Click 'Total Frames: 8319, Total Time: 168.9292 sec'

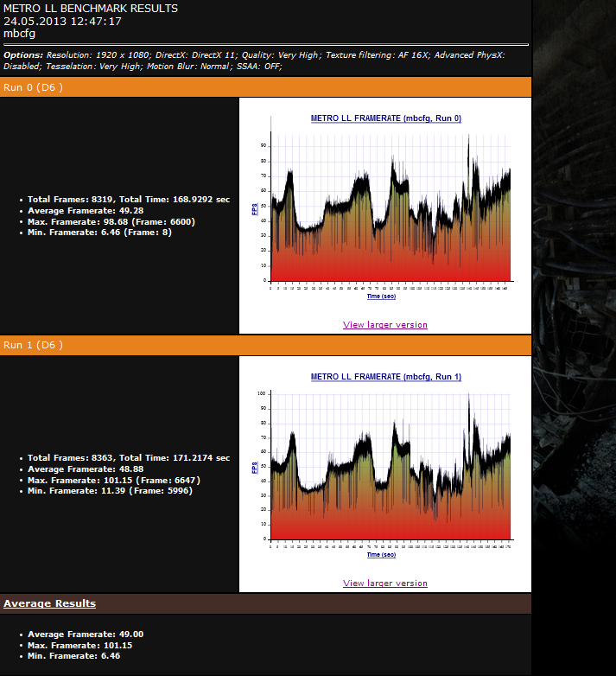[129, 199]
